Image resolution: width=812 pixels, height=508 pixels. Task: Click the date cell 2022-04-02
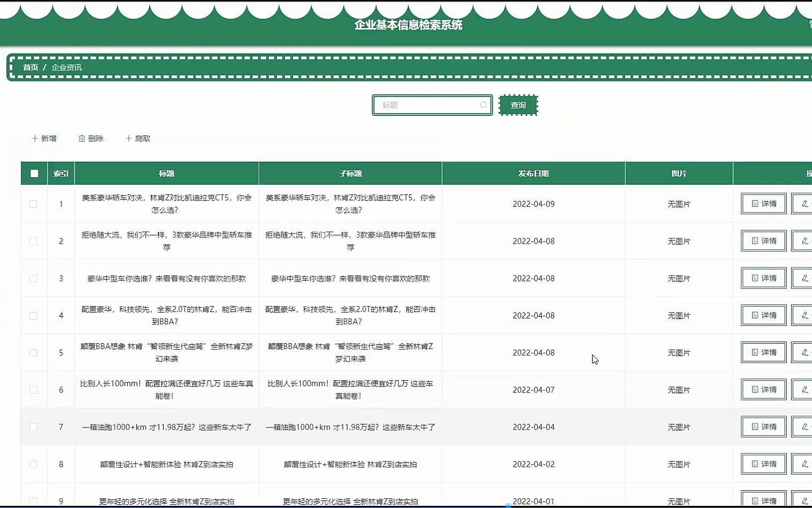533,464
